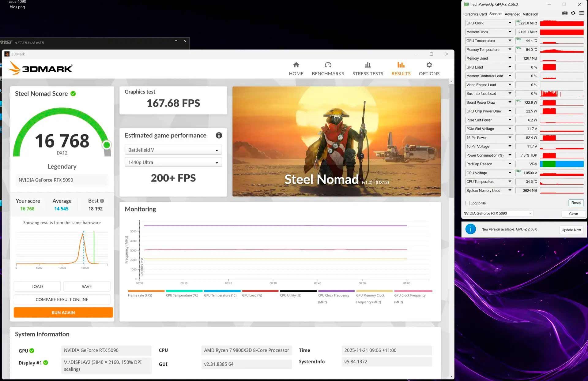Screen dimensions: 588x381
Task: Click the purple GPU Clock Frequency color swatch
Action: [x=413, y=291]
